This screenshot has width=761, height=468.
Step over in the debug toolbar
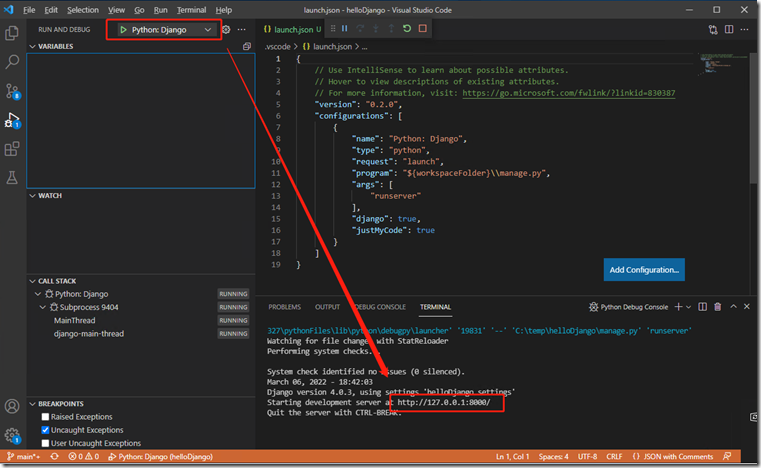pos(360,29)
